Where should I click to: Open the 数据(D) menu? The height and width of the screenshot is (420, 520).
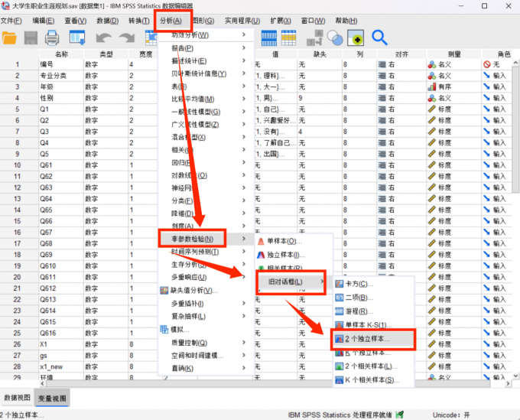(108, 21)
